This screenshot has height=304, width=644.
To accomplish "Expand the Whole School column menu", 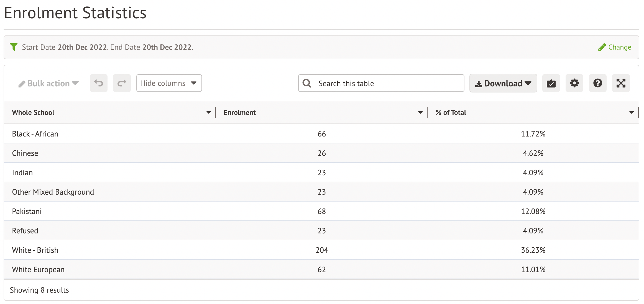I will [x=209, y=112].
